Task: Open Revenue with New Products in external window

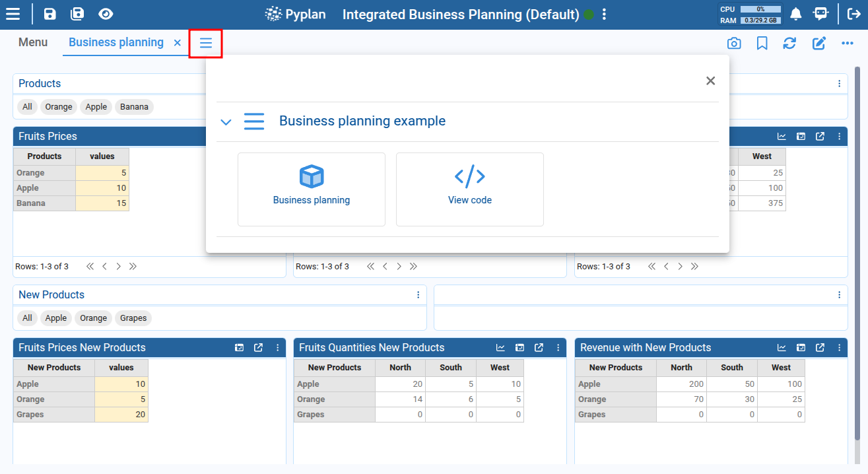Action: (x=820, y=348)
